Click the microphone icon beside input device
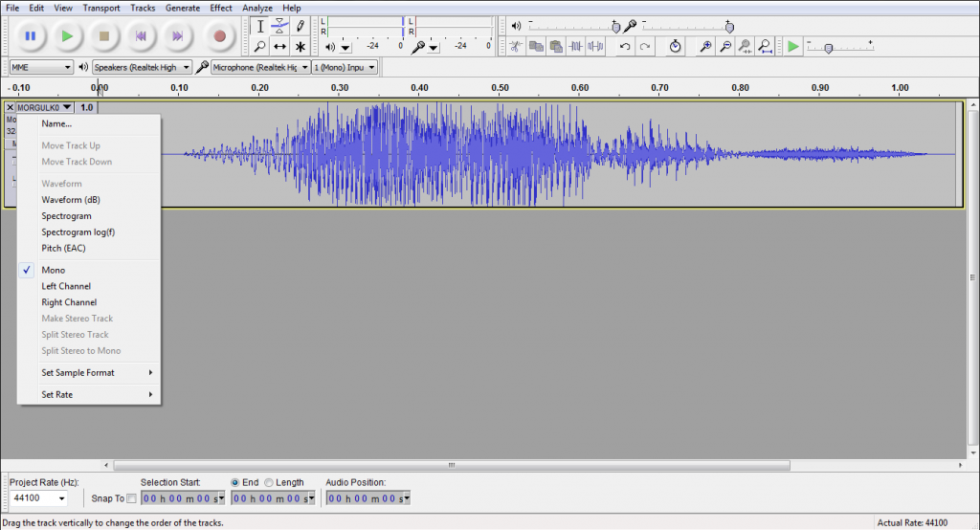This screenshot has height=530, width=980. point(201,67)
